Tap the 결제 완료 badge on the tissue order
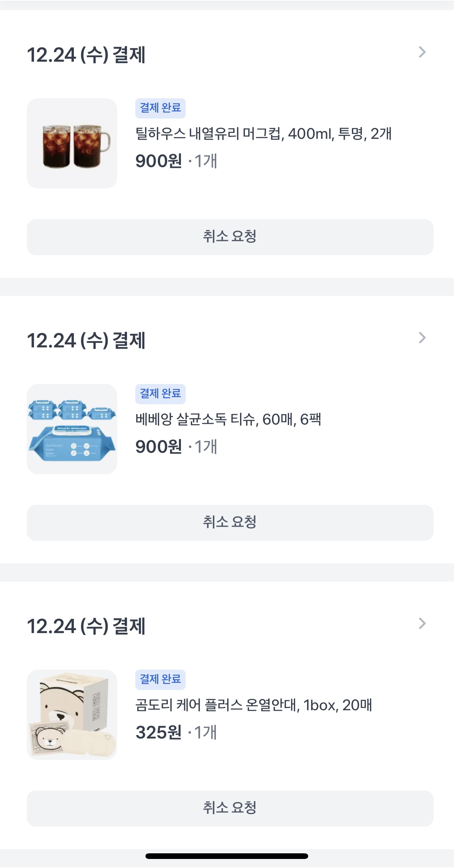 coord(161,394)
